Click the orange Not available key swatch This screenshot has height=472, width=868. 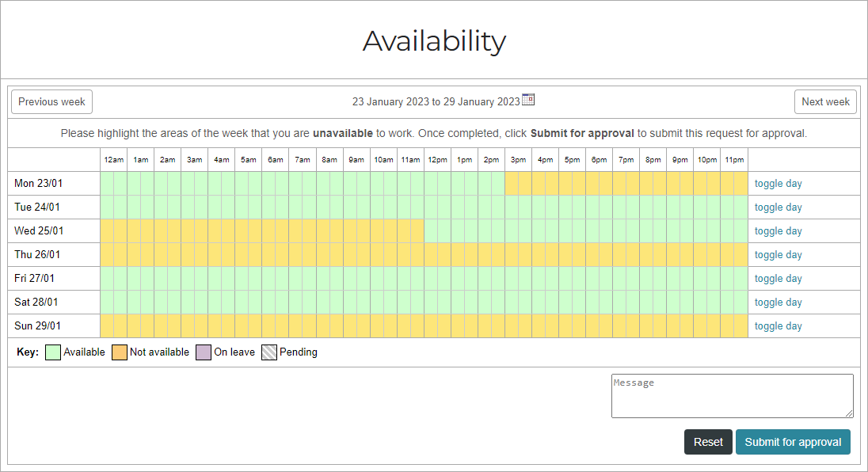pos(120,352)
